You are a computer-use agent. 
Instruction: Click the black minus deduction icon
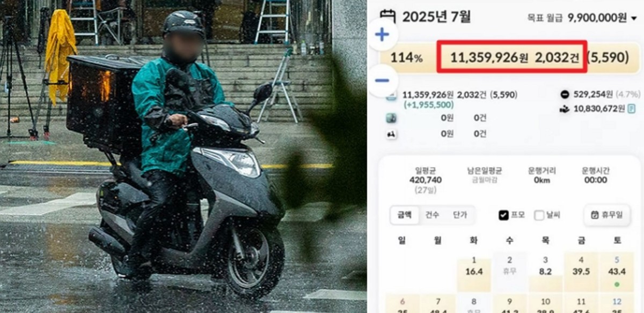(564, 94)
